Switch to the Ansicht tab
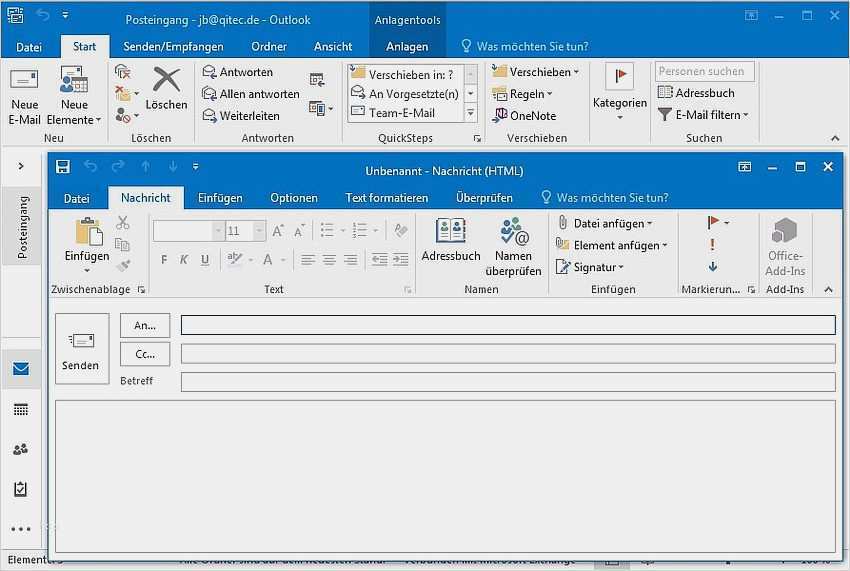The height and width of the screenshot is (571, 850). (x=333, y=47)
